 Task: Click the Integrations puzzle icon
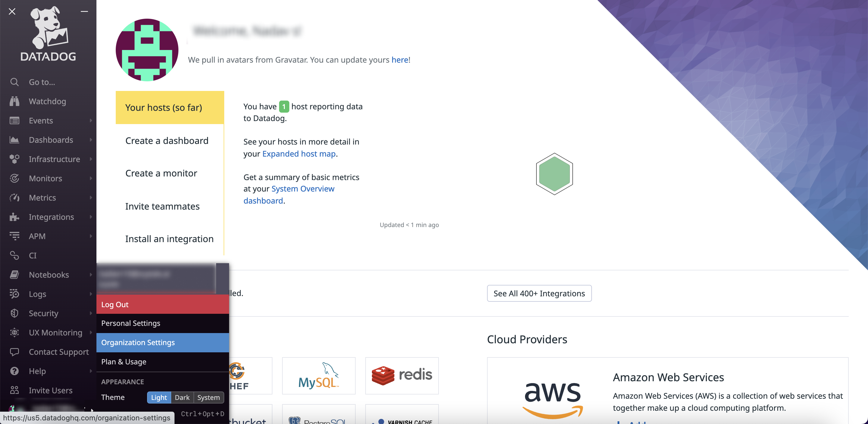[14, 217]
